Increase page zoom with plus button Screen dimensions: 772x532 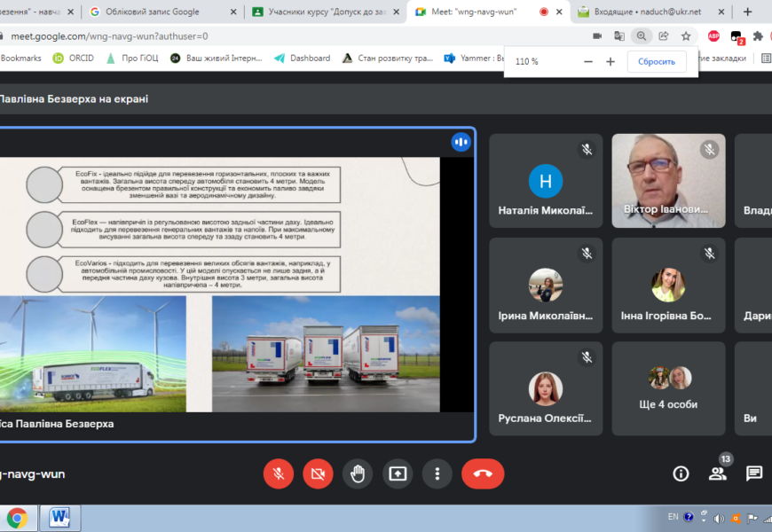pyautogui.click(x=611, y=61)
